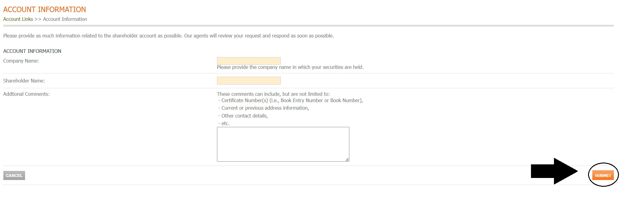644x197 pixels.
Task: Select the "Shareholder Name:" field label
Action: coord(24,81)
